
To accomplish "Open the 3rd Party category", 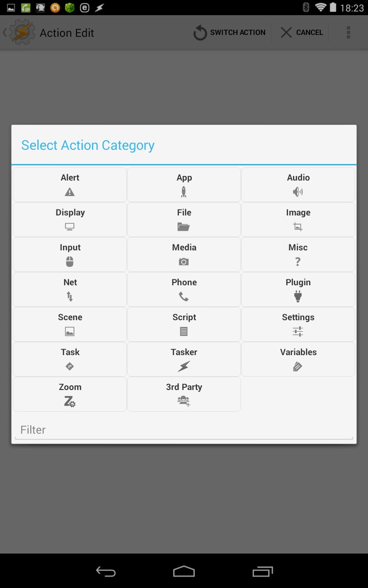I will pos(184,394).
